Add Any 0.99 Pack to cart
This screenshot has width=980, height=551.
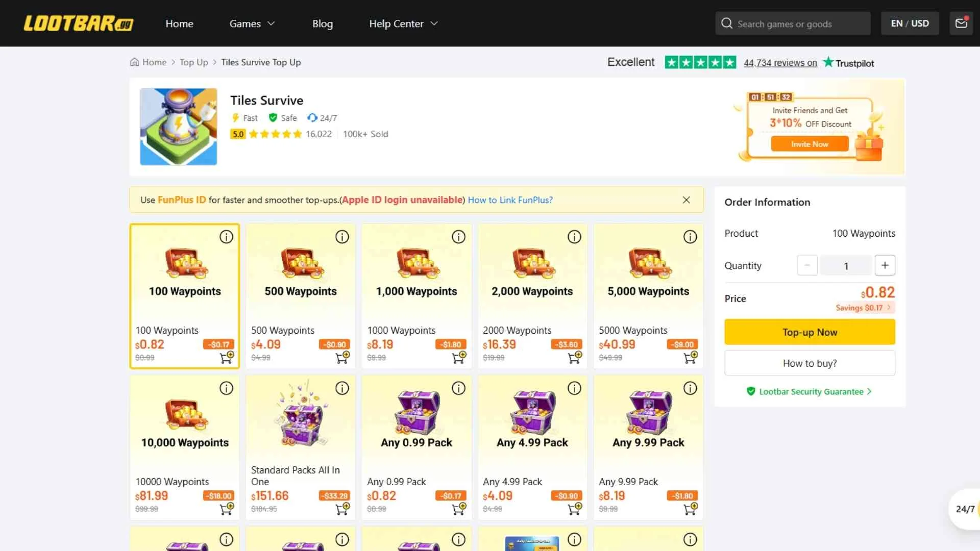459,509
